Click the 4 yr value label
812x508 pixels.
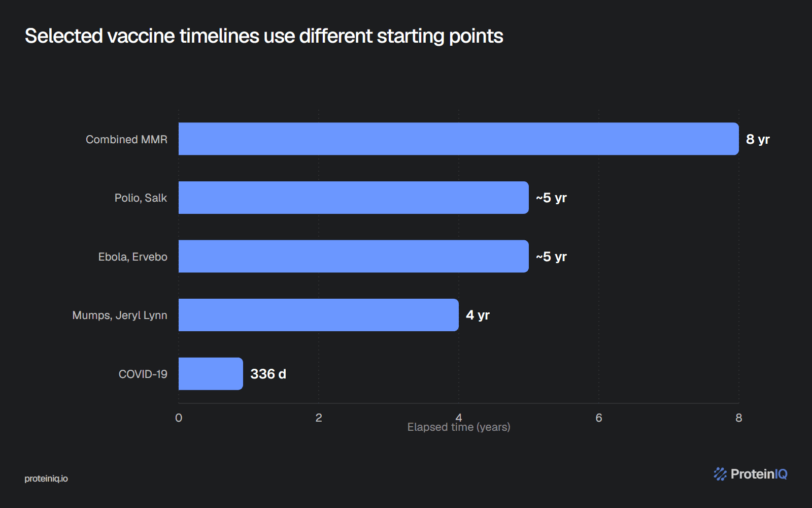point(478,315)
